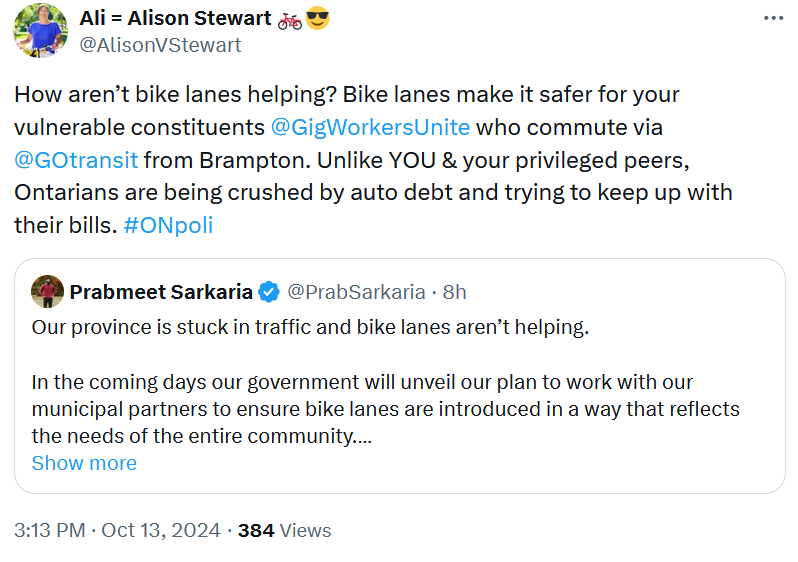Open the 3:13 PM tweet timestamp
This screenshot has width=798, height=562.
coord(117,530)
